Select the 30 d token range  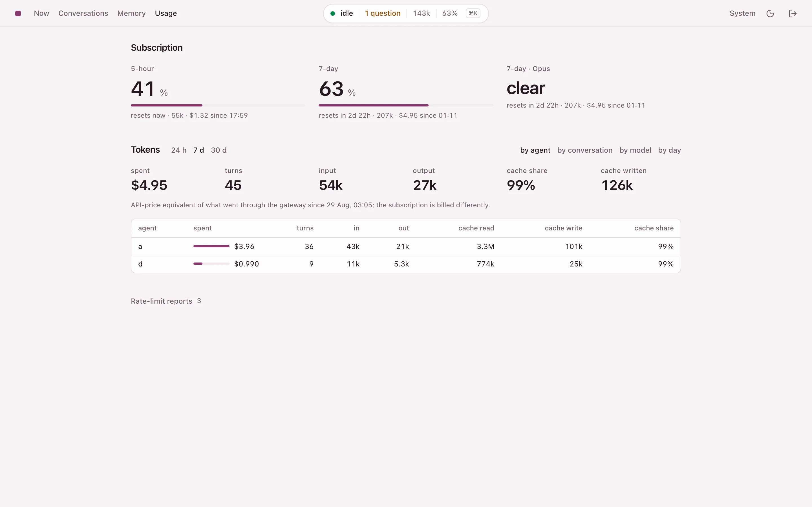point(219,150)
